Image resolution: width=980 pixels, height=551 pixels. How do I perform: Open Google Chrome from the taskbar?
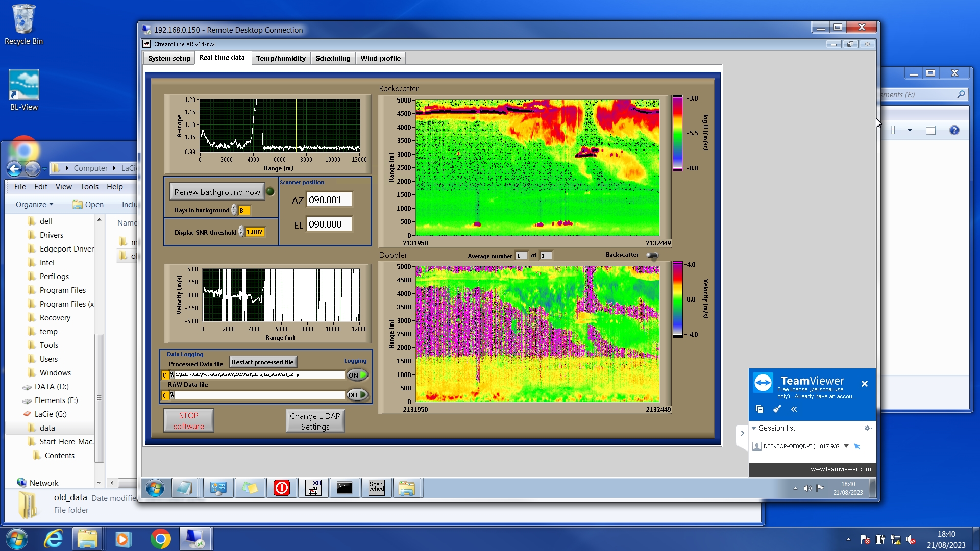160,539
